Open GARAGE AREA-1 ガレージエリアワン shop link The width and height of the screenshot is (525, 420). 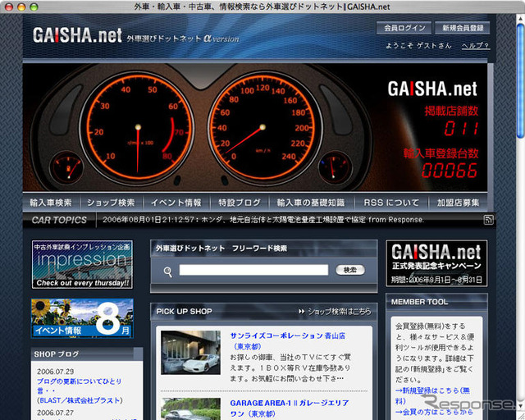(x=290, y=409)
